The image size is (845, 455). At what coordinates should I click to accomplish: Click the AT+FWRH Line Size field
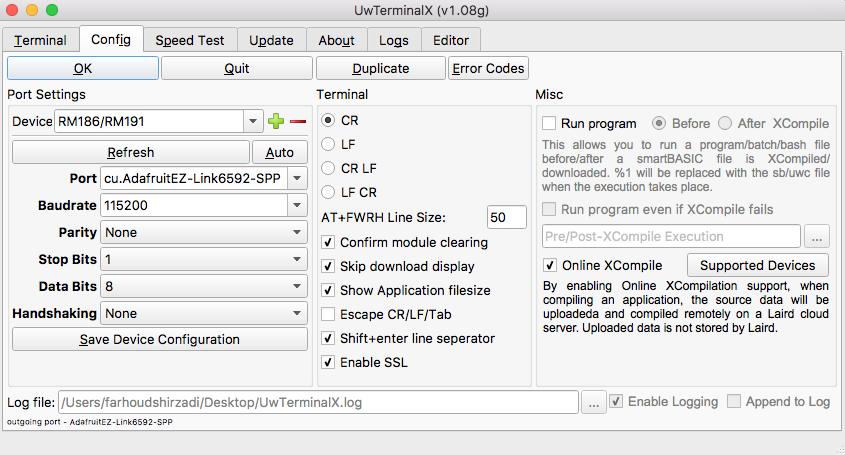pyautogui.click(x=506, y=218)
